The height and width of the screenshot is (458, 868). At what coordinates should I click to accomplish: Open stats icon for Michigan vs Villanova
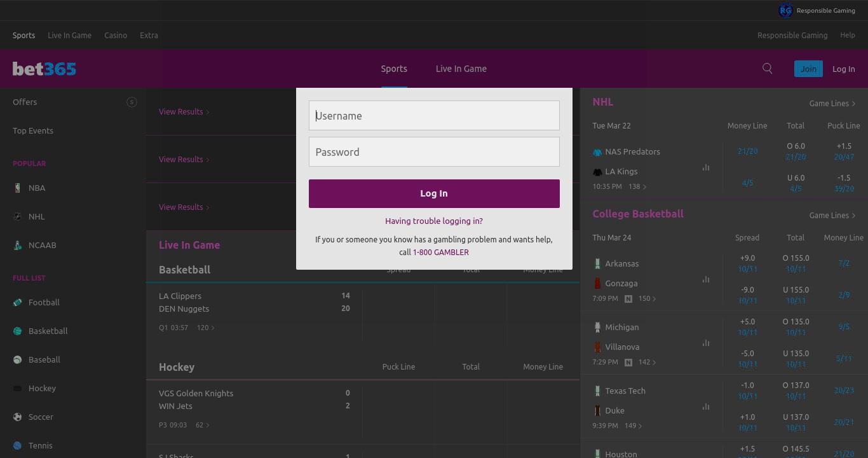[x=706, y=343]
